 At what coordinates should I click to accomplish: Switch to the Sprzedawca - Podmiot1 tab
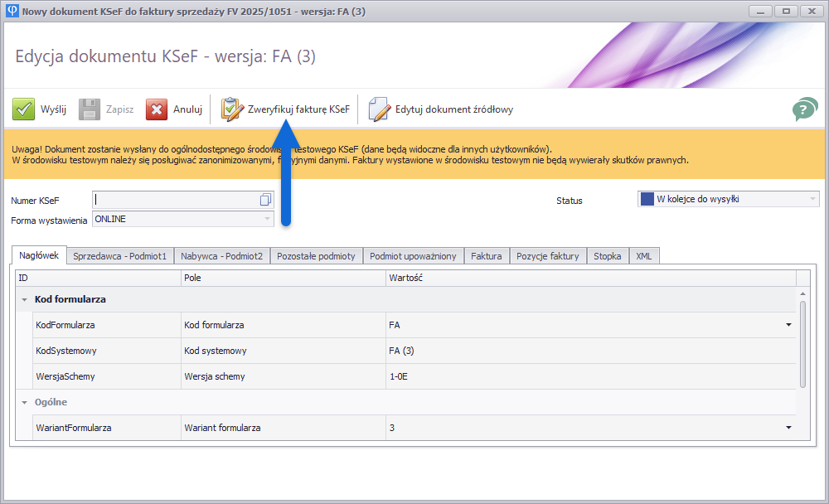pyautogui.click(x=119, y=256)
